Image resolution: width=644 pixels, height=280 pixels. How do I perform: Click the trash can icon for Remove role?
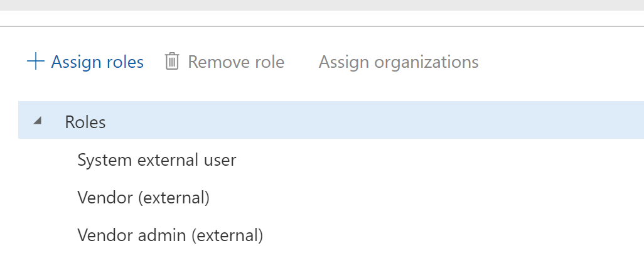(x=172, y=62)
